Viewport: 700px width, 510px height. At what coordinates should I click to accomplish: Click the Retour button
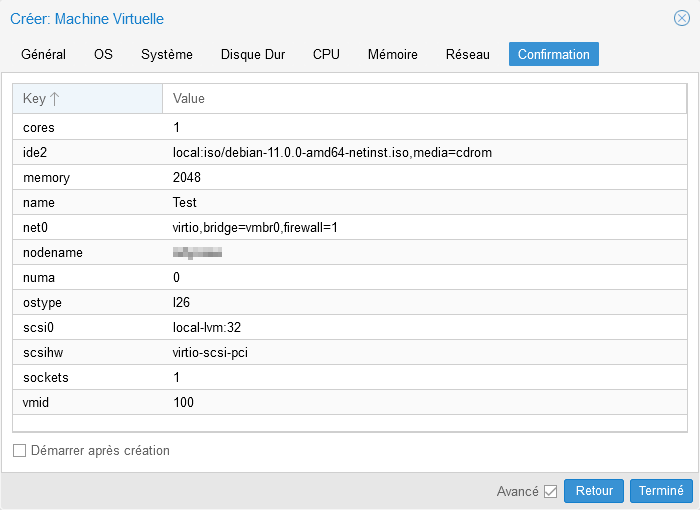tap(594, 491)
